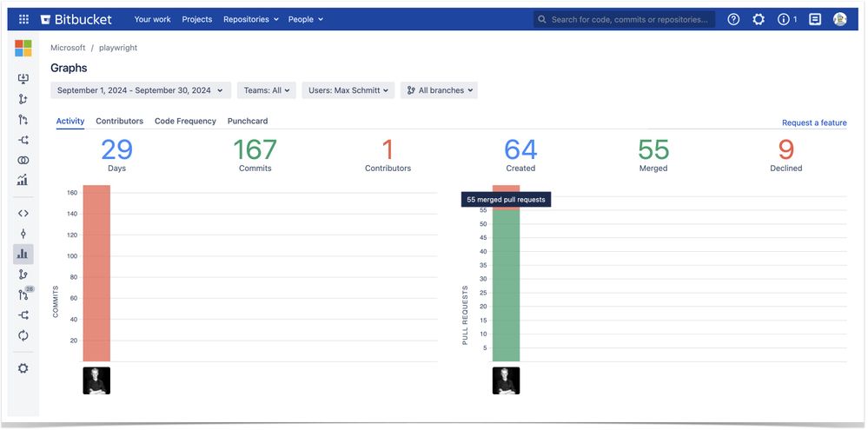The image size is (868, 430).
Task: Open the People dropdown menu
Action: click(306, 19)
